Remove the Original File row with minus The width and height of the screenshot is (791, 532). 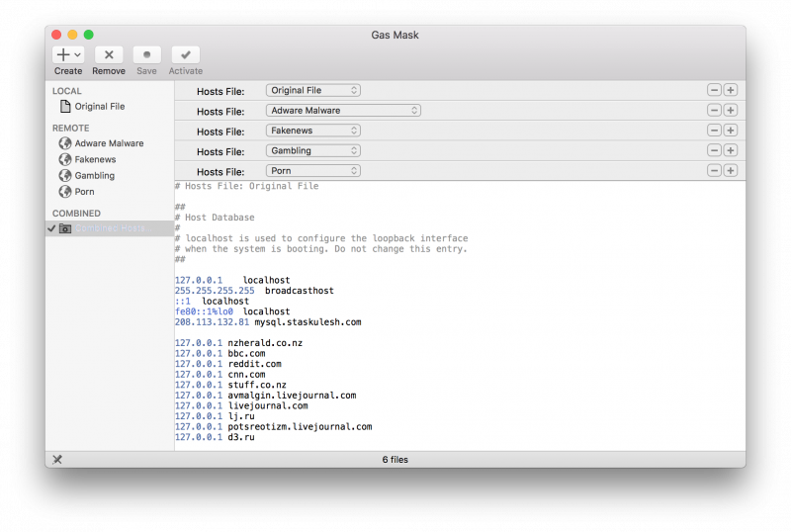[714, 90]
